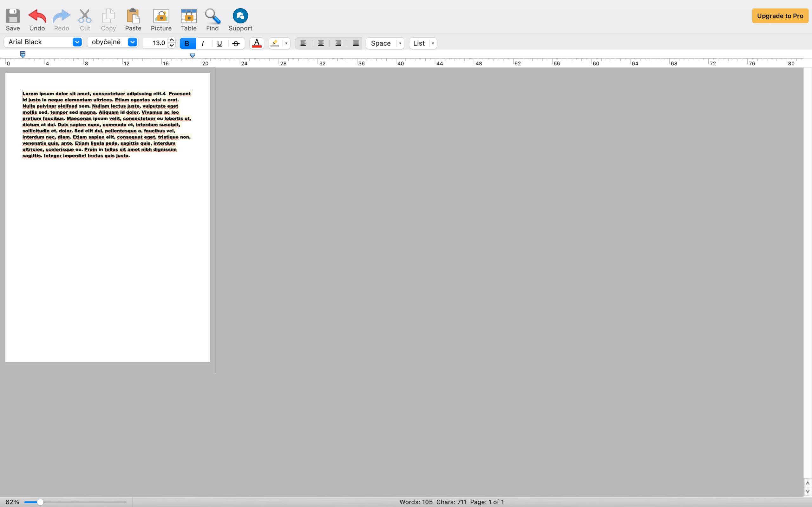Open the Arial Black font dropdown
Viewport: 812px width, 507px height.
[x=77, y=42]
